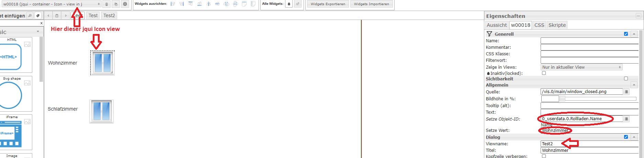Check Kopfzeile verbergen option

544,156
